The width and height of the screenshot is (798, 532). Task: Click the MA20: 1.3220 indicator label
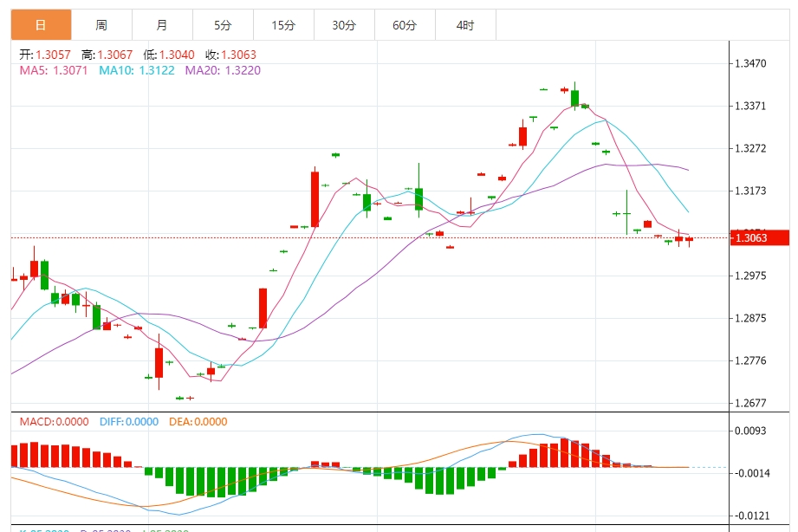[x=223, y=70]
